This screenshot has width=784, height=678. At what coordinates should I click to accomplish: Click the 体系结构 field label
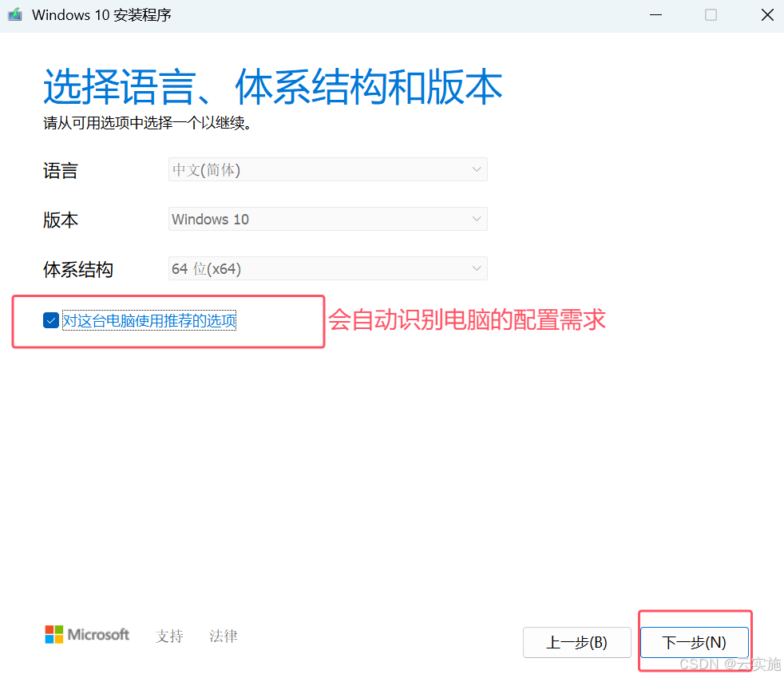coord(78,269)
